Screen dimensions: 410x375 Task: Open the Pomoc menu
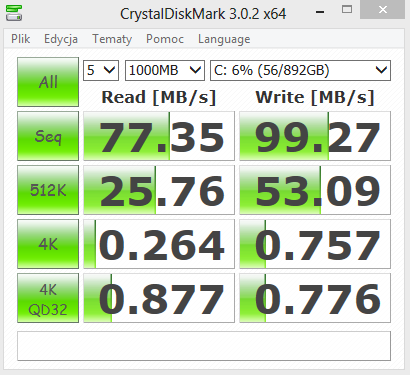pos(165,39)
